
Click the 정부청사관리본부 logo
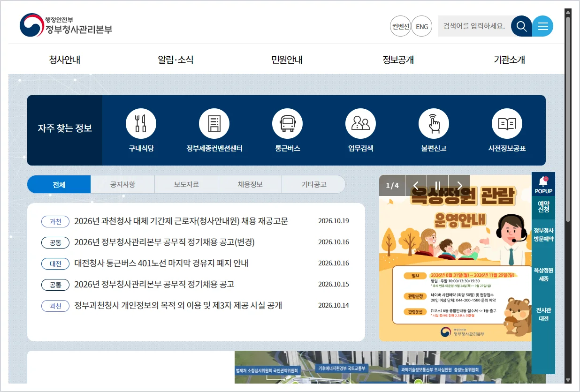coord(66,25)
